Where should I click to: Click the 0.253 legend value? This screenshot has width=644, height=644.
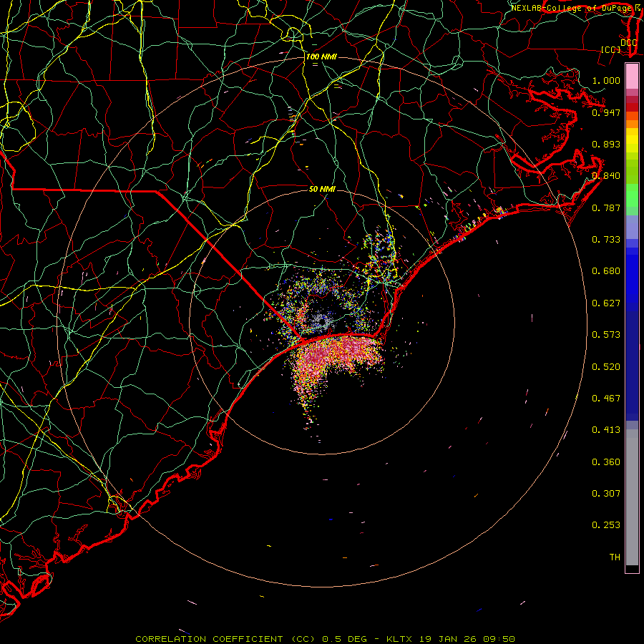tap(606, 525)
